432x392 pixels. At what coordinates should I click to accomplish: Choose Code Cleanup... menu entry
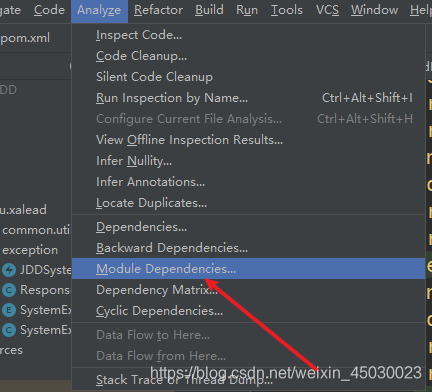pos(248,56)
